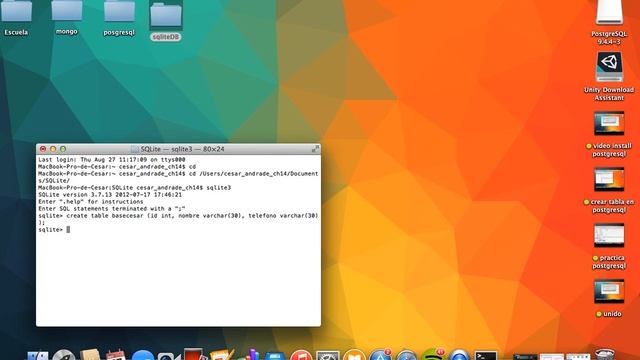Open System Preferences gear in the Dock
Image resolution: width=640 pixels, height=360 pixels.
pos(328,355)
